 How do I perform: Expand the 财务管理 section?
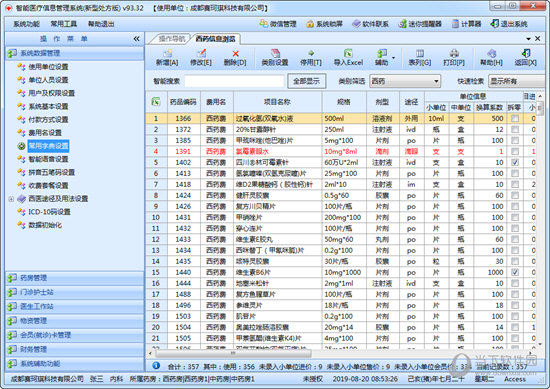pyautogui.click(x=74, y=349)
